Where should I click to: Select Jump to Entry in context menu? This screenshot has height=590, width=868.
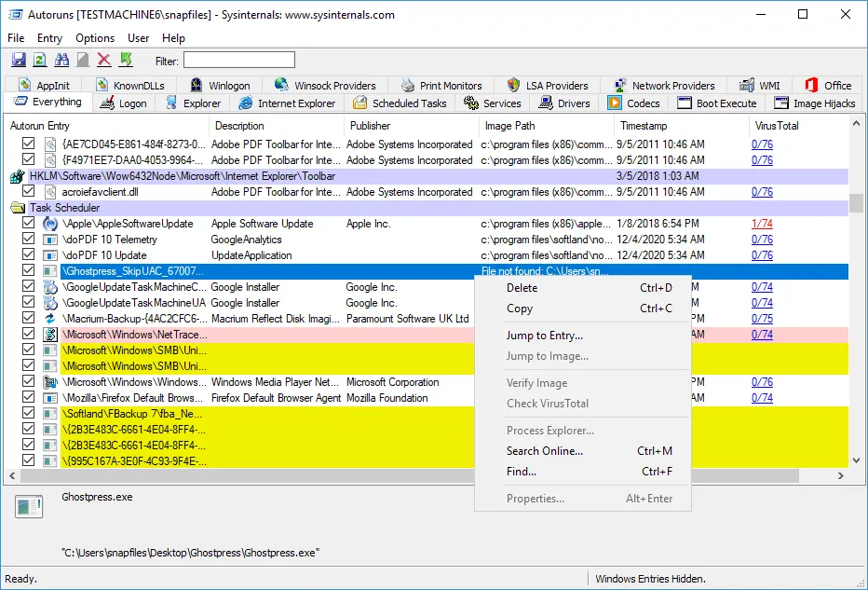click(x=583, y=336)
